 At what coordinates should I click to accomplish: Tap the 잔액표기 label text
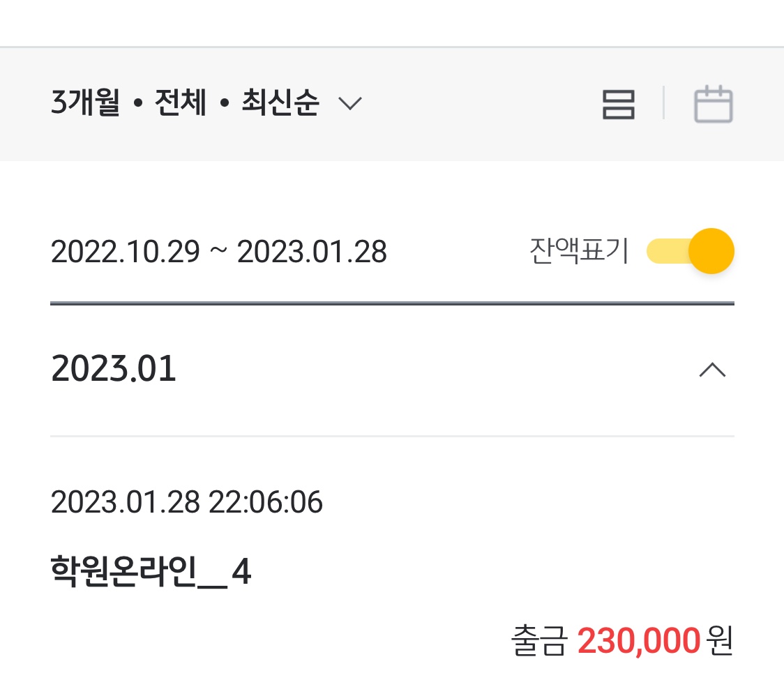(x=579, y=252)
